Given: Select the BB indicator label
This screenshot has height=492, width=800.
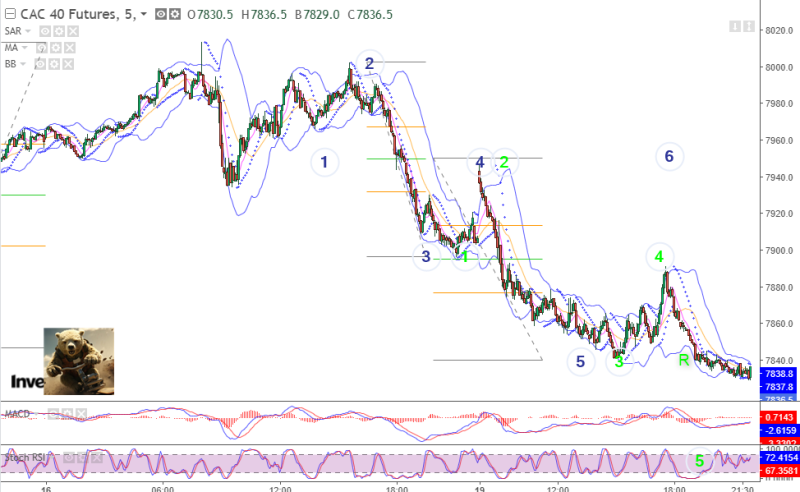Looking at the screenshot, I should pyautogui.click(x=10, y=64).
